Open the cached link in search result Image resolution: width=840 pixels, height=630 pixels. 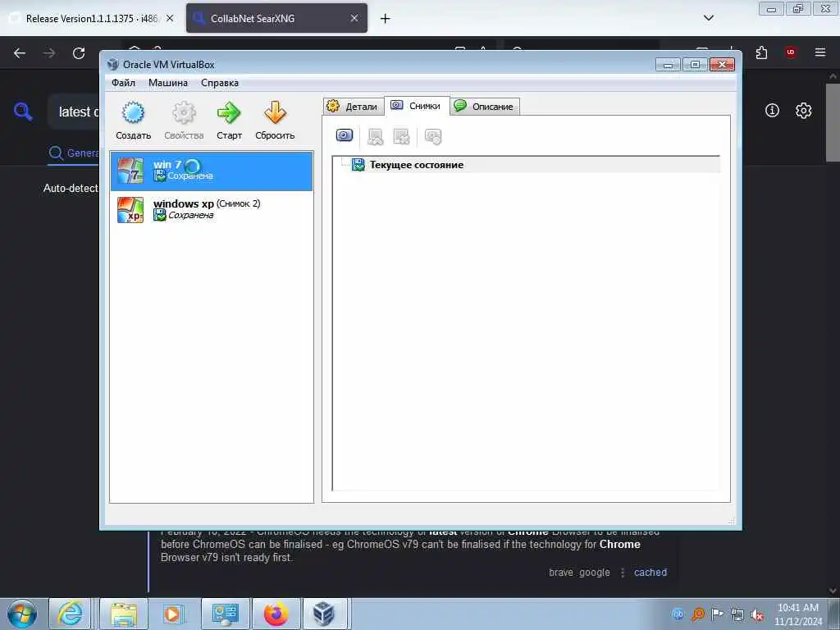point(651,572)
